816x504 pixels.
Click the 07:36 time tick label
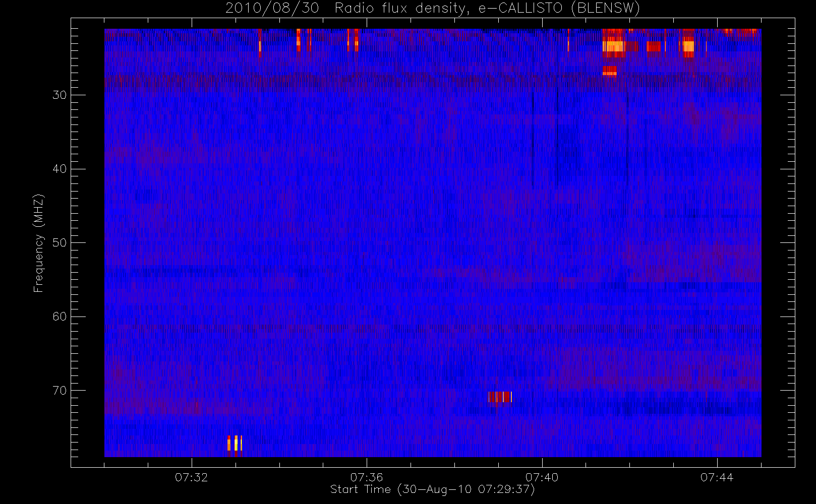pyautogui.click(x=367, y=477)
